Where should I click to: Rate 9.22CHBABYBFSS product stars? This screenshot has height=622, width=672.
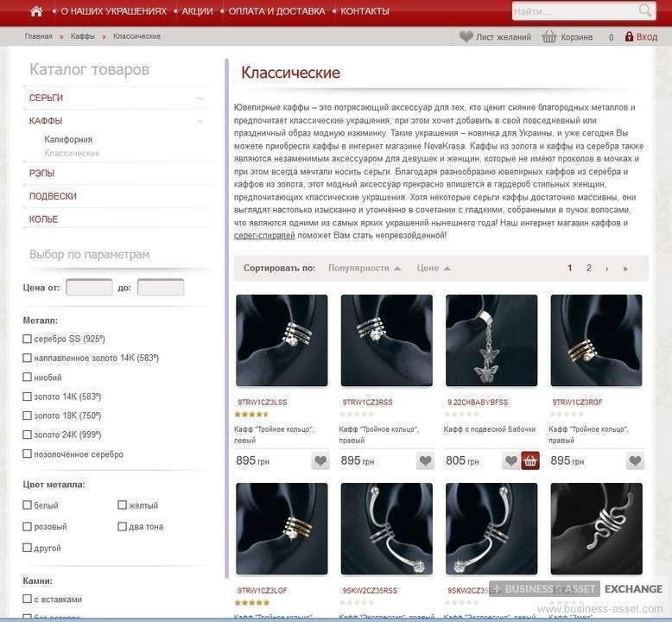coord(461,414)
